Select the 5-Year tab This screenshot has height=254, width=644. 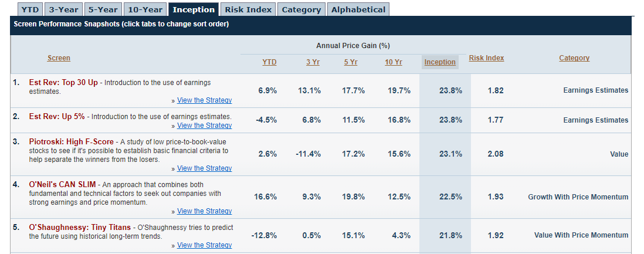pyautogui.click(x=103, y=9)
